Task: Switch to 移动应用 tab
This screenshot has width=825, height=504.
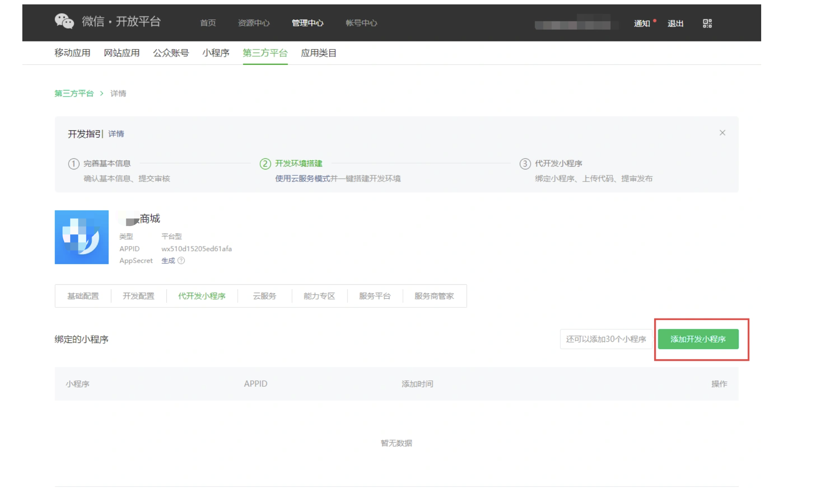Action: (x=72, y=53)
